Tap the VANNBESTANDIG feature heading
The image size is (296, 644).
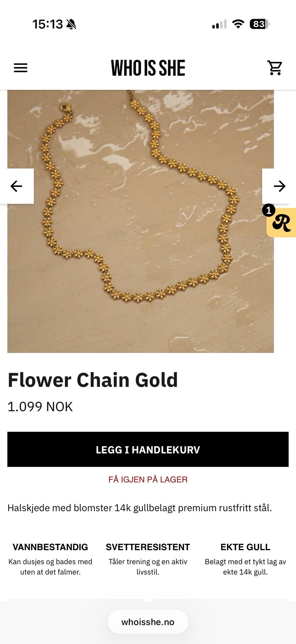point(50,547)
